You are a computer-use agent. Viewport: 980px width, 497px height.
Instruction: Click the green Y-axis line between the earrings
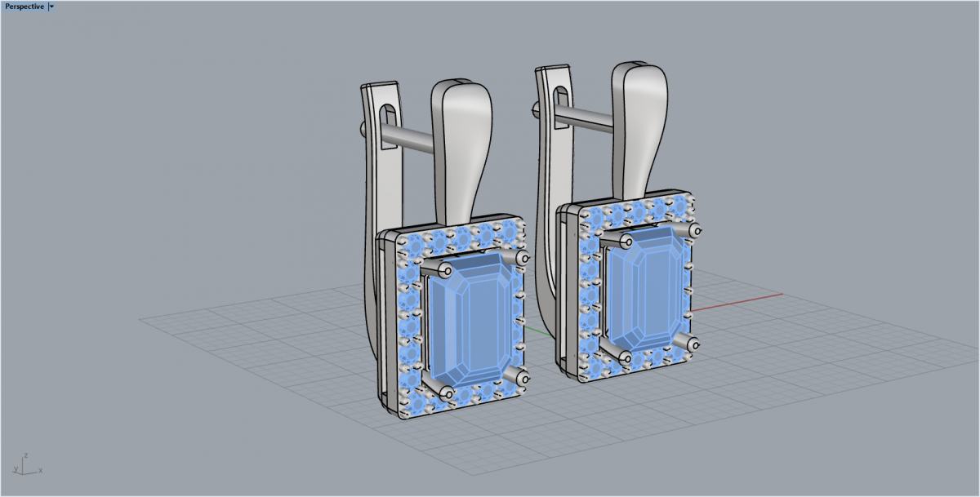click(x=536, y=329)
